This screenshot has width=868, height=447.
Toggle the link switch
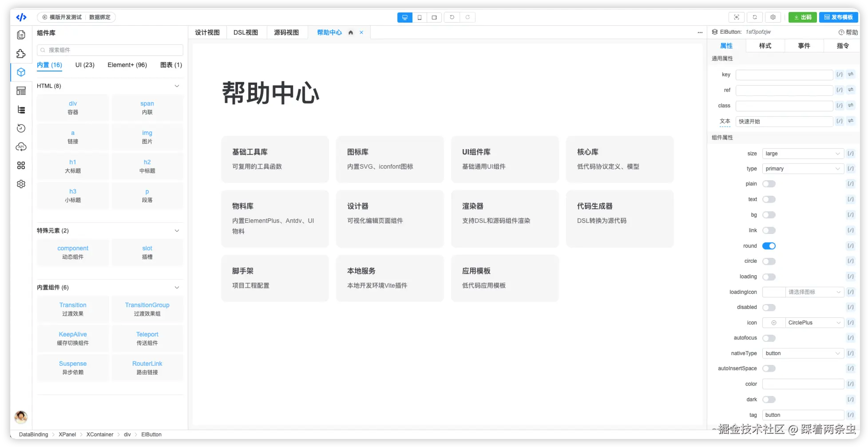[769, 230]
